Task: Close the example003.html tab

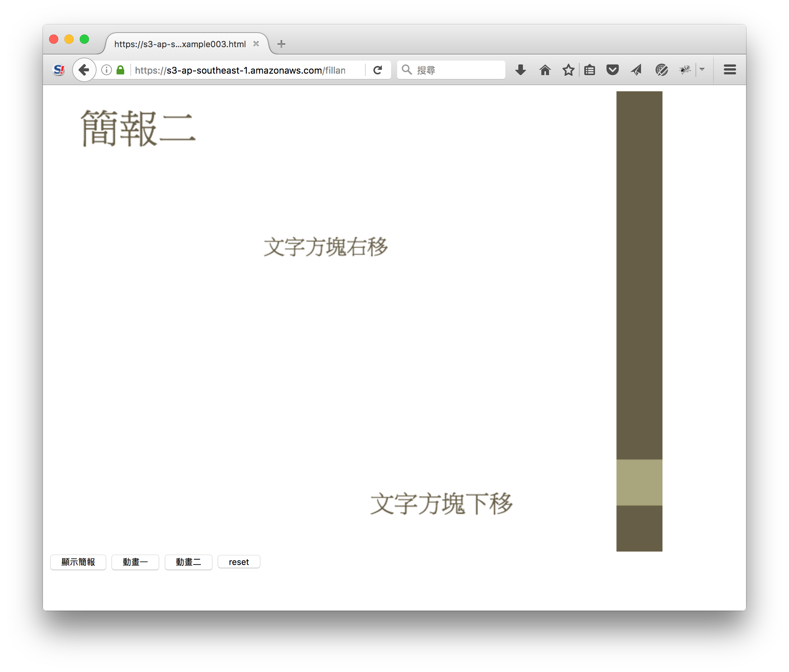Action: [256, 44]
